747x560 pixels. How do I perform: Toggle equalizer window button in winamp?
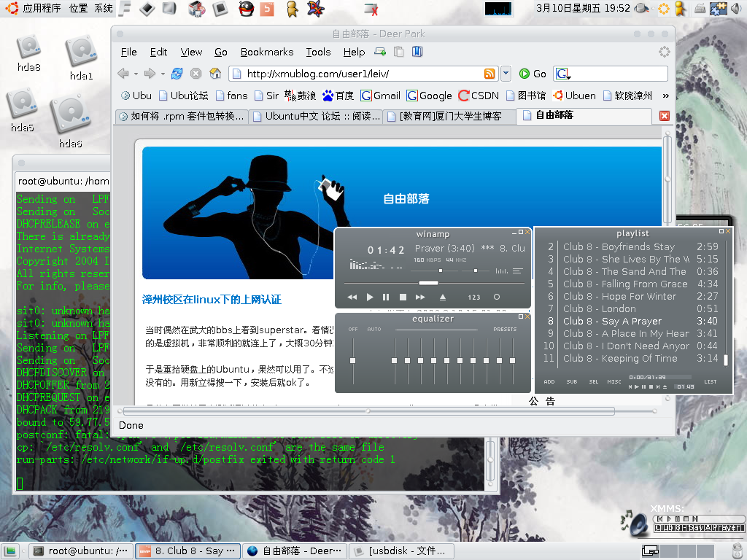point(501,271)
